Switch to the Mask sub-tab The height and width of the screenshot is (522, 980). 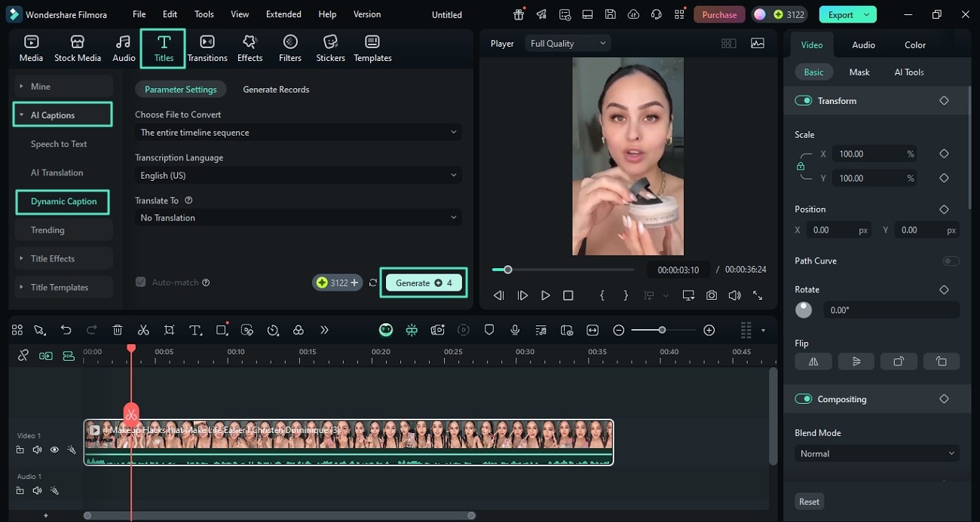(x=859, y=72)
